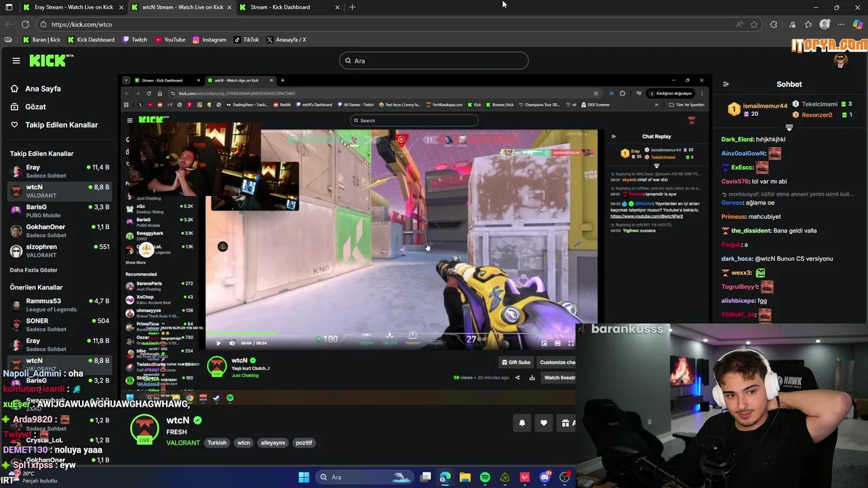Viewport: 868px width, 488px height.
Task: Select the Turkish tag
Action: 217,443
